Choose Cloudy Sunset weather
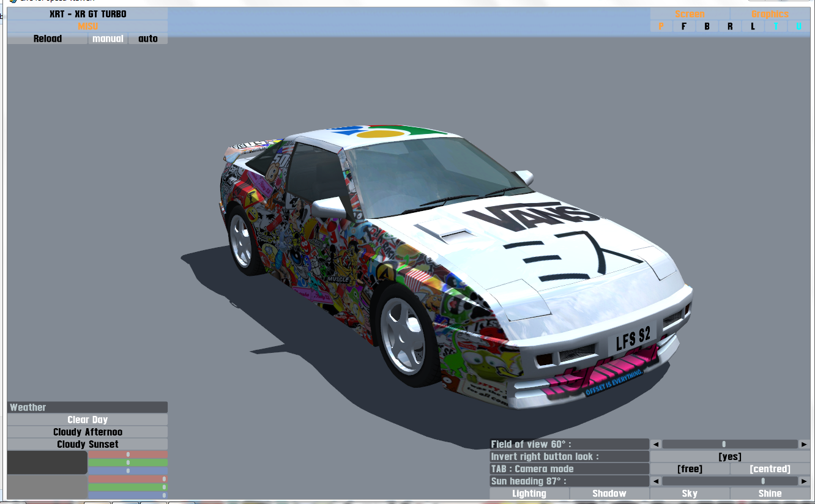815x504 pixels. [x=87, y=444]
